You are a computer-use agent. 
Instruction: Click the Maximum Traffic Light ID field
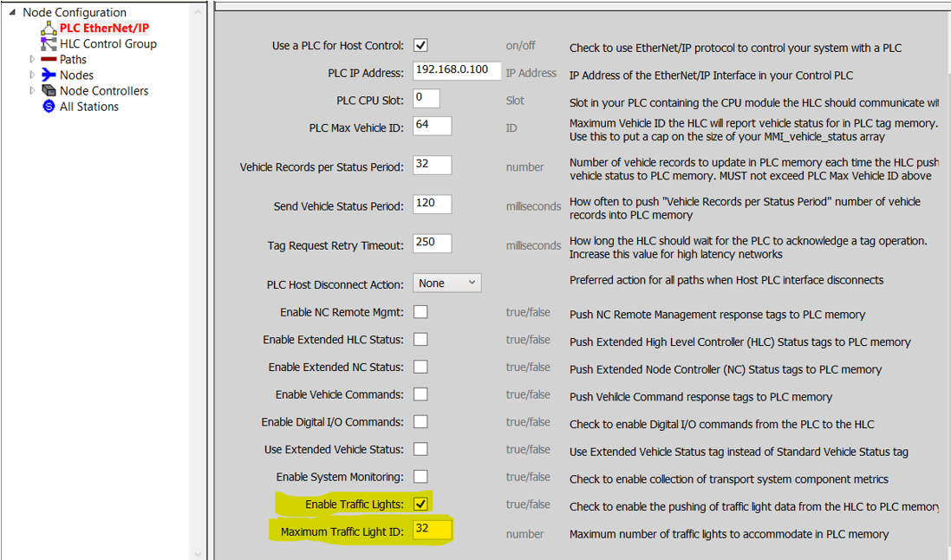[432, 529]
